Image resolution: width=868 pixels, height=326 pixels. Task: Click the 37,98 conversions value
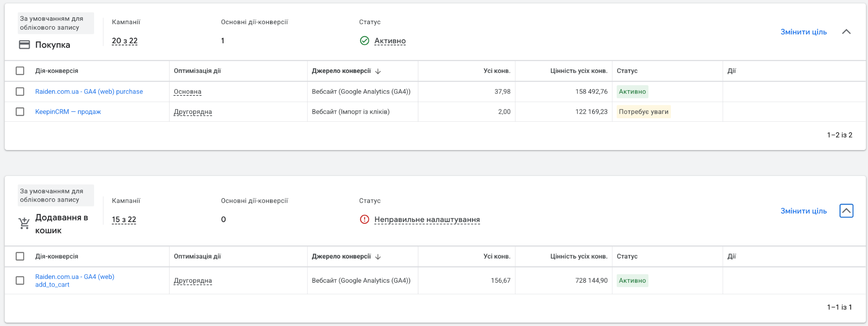pos(502,92)
